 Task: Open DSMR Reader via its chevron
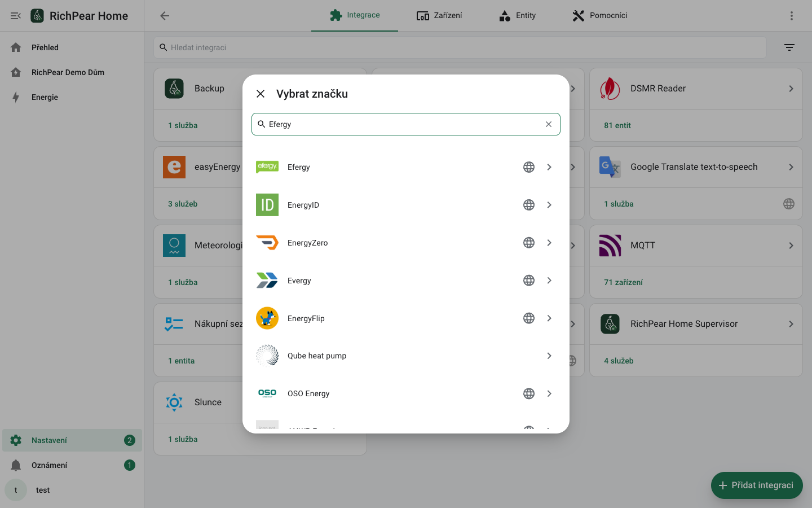[791, 89]
